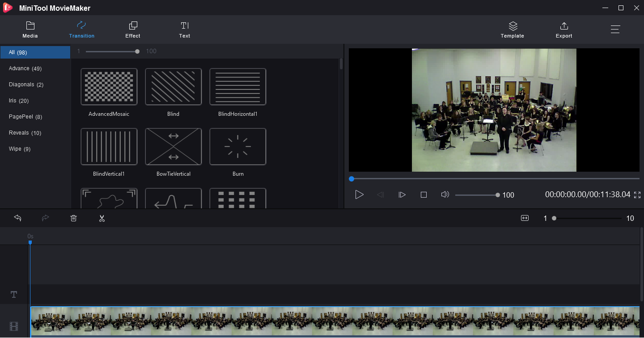Delete the selected timeline clip
The height and width of the screenshot is (338, 644).
tap(74, 218)
